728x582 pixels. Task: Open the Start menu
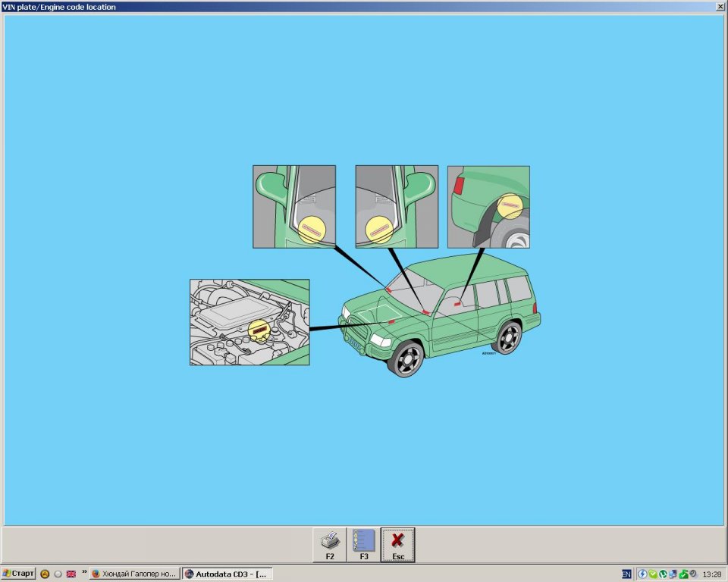pos(18,574)
